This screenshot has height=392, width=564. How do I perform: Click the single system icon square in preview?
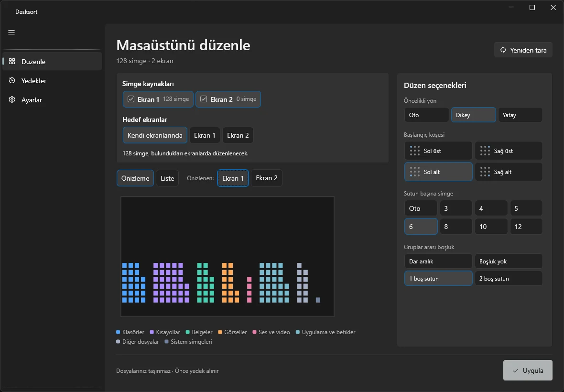[x=318, y=300]
